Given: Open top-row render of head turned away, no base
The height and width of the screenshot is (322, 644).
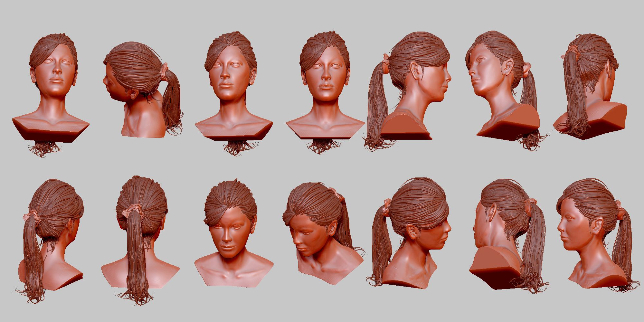Looking at the screenshot, I should tap(143, 90).
